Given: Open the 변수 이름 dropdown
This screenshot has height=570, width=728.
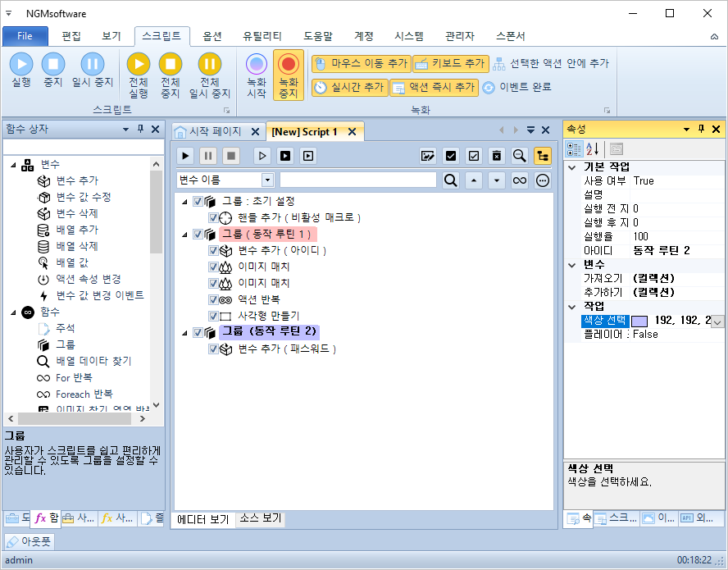Looking at the screenshot, I should click(267, 180).
